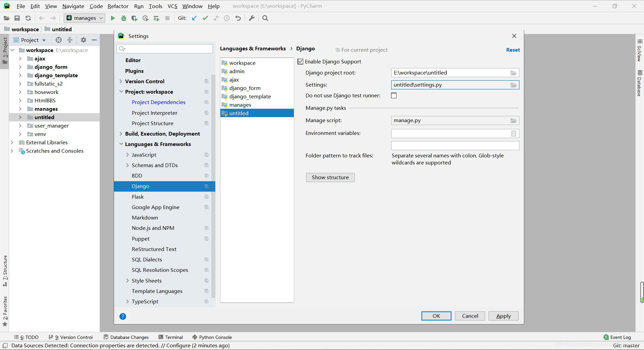
Task: Click the Run Manage.py Task icon
Action: point(156,18)
